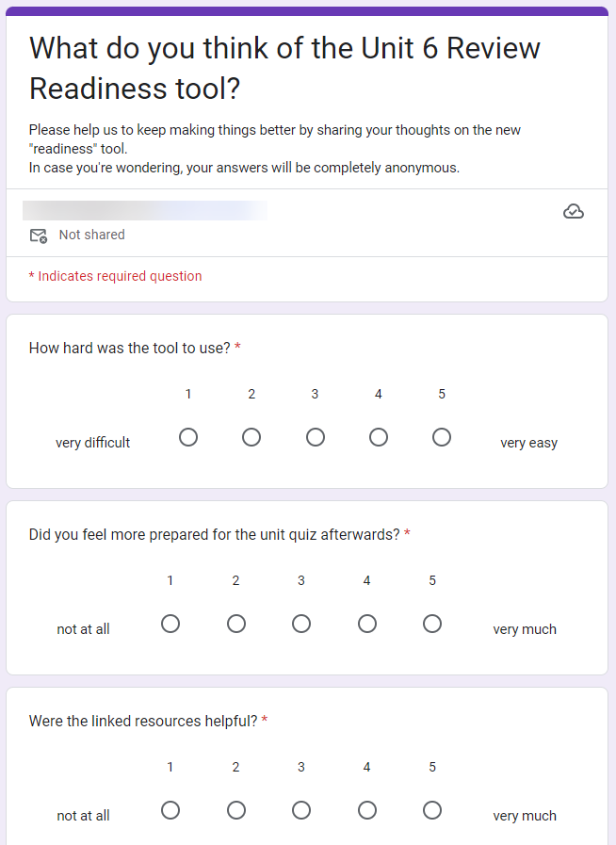616x845 pixels.
Task: Select 2 for how hard the tool was
Action: click(x=251, y=437)
